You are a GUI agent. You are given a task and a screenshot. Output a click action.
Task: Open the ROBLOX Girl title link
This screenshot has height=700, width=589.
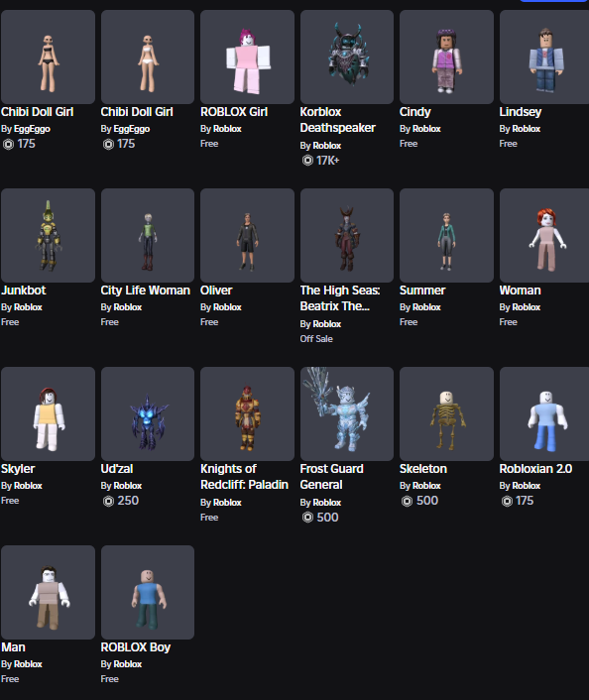pyautogui.click(x=234, y=112)
